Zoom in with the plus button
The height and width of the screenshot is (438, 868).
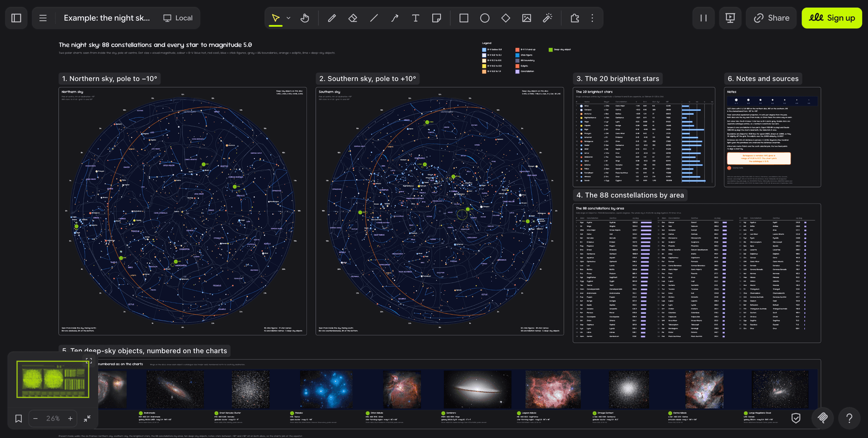tap(70, 419)
